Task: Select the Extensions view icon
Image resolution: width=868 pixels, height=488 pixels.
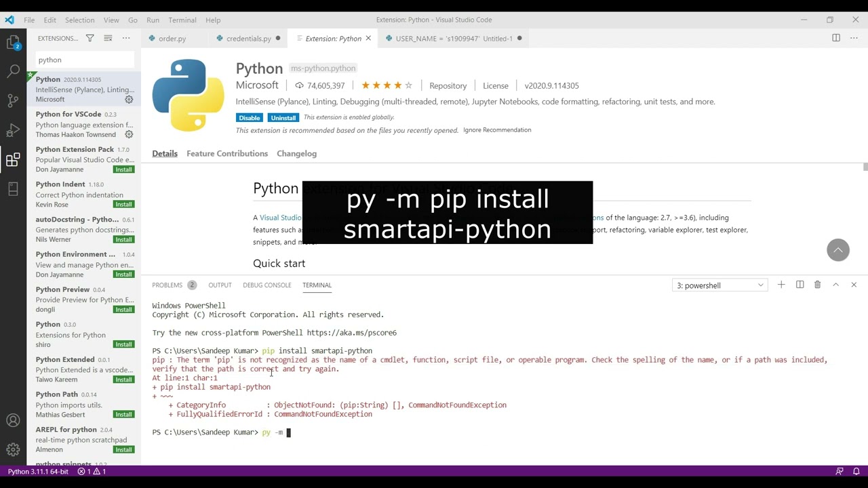Action: (x=13, y=160)
